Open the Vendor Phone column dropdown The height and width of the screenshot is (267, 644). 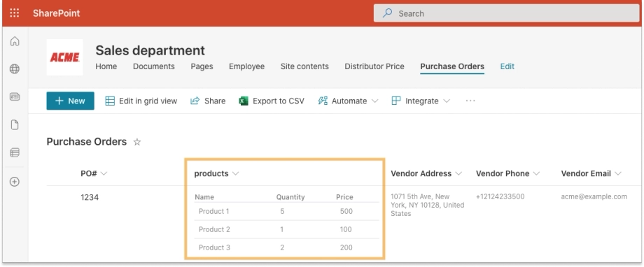tap(536, 174)
